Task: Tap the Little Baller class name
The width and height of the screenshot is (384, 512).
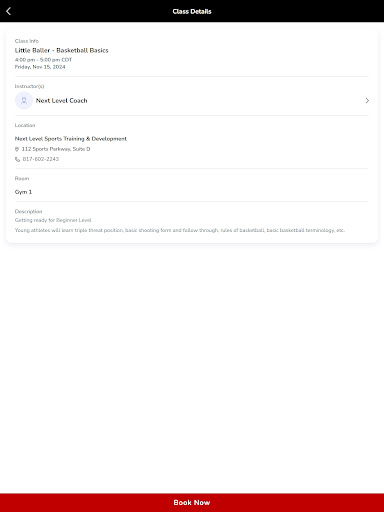Action: click(x=62, y=50)
